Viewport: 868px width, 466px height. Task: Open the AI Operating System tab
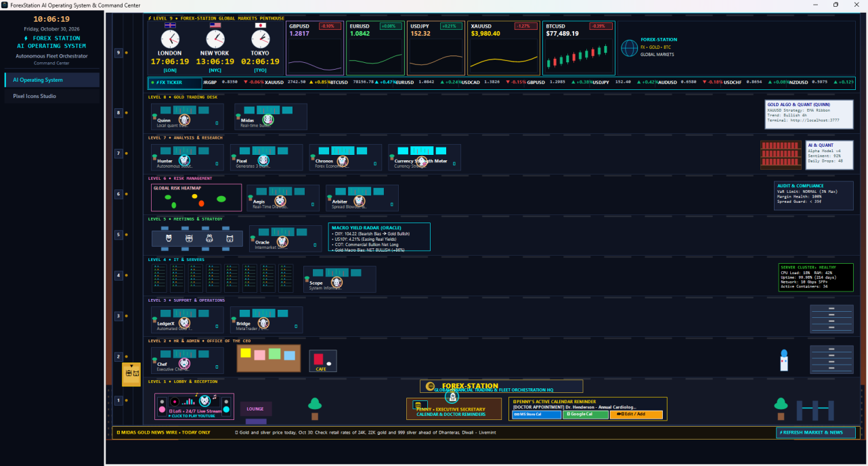coord(52,80)
